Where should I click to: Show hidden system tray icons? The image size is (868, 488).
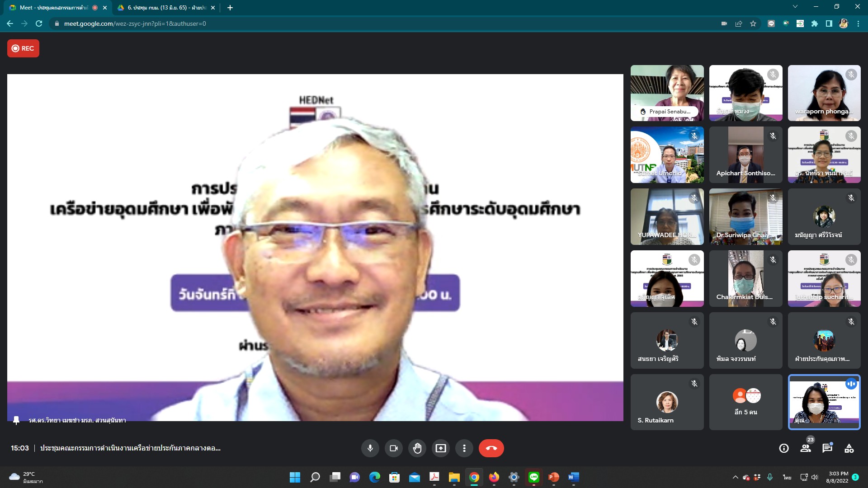[735, 477]
